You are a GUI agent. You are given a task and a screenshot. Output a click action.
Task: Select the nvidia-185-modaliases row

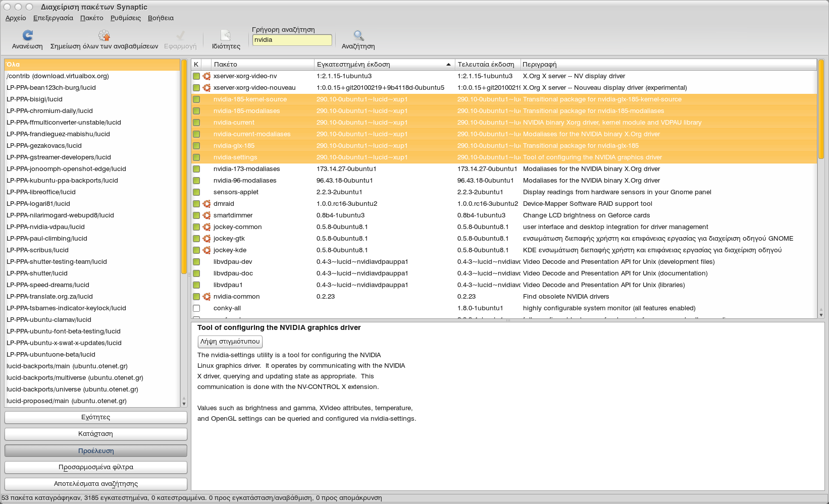(504, 111)
